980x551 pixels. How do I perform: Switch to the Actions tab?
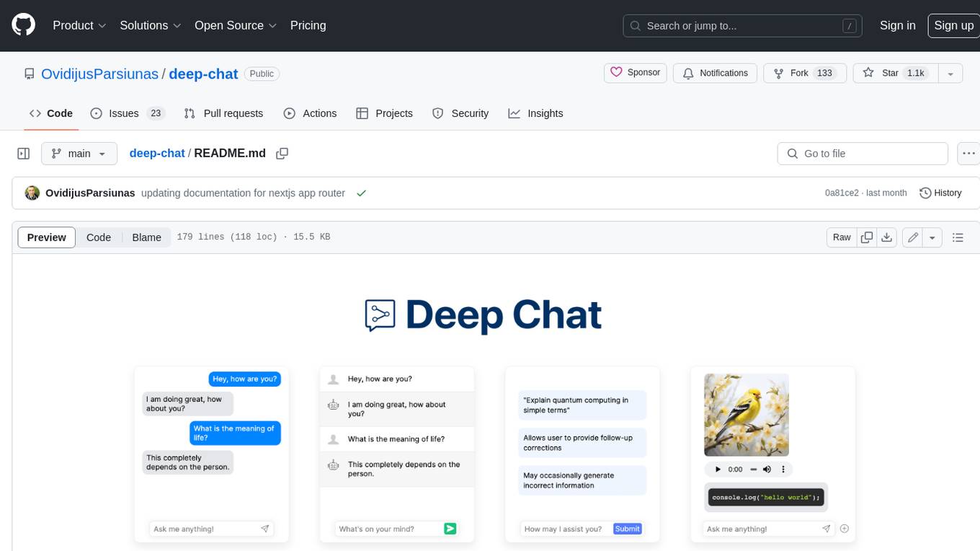310,113
